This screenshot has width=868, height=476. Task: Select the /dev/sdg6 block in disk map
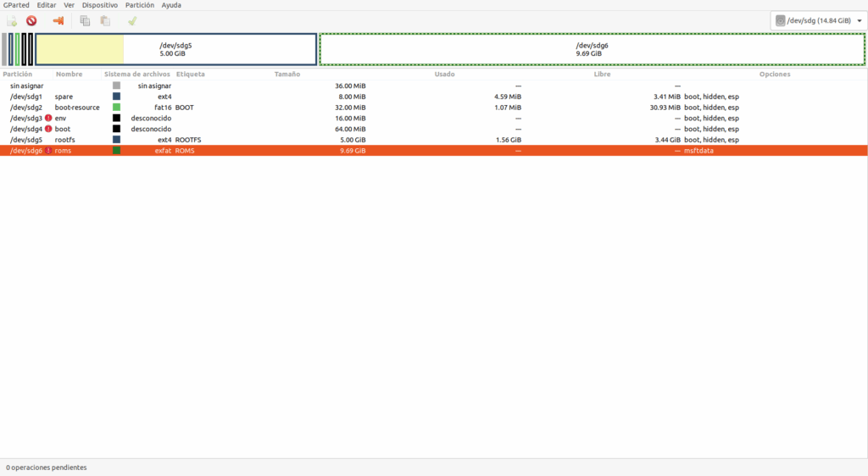pyautogui.click(x=592, y=49)
